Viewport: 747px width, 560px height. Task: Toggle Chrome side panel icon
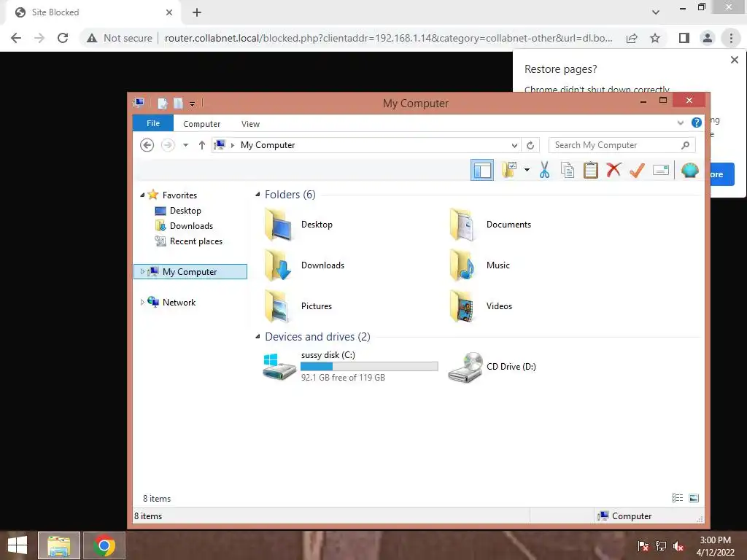click(684, 38)
